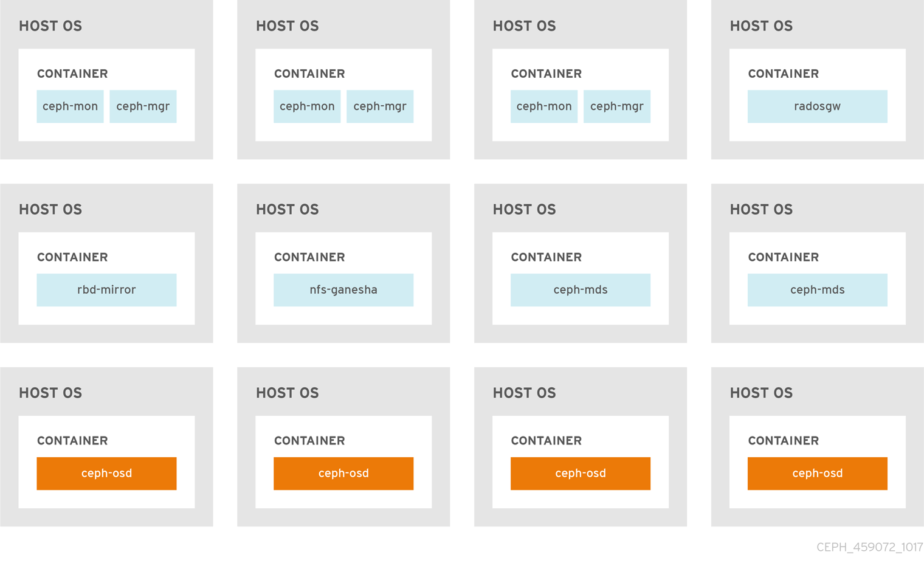This screenshot has height=563, width=924.
Task: Click the radosgw service box
Action: (817, 106)
